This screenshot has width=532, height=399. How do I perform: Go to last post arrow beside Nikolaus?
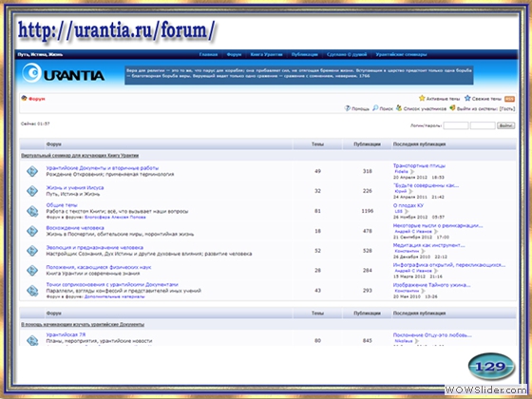(417, 341)
